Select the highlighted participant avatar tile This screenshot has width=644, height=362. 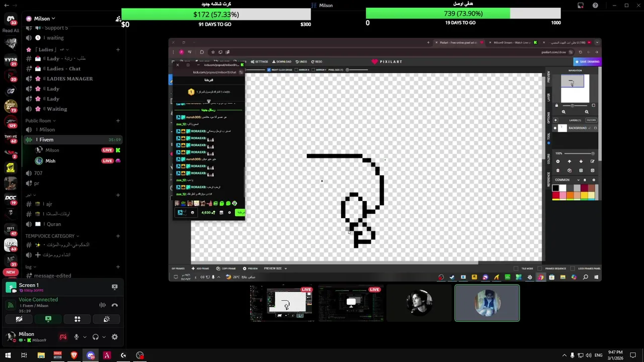point(487,303)
